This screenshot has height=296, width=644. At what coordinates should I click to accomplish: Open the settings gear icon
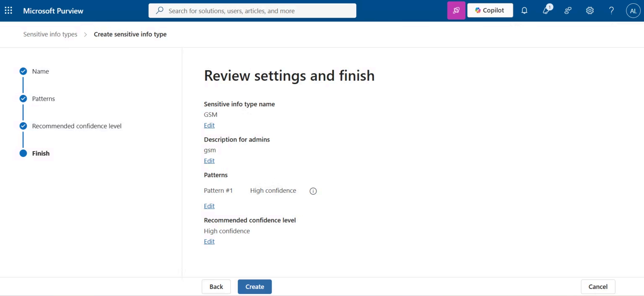pyautogui.click(x=590, y=10)
